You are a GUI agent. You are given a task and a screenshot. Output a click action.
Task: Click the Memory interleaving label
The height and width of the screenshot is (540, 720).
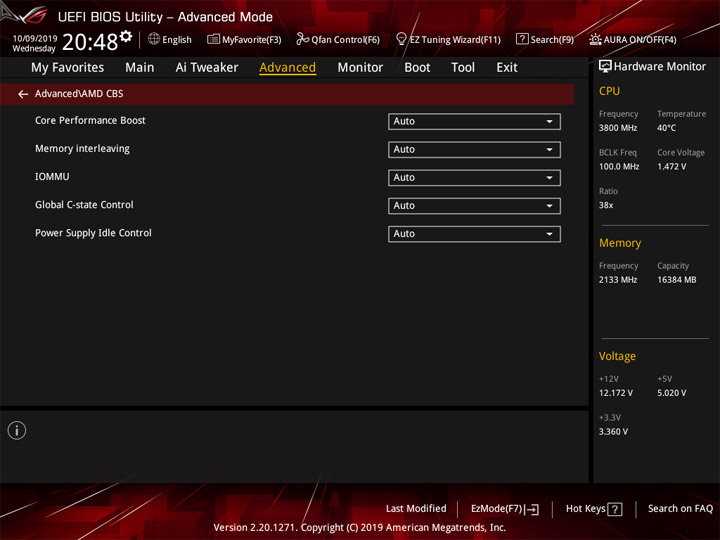82,149
